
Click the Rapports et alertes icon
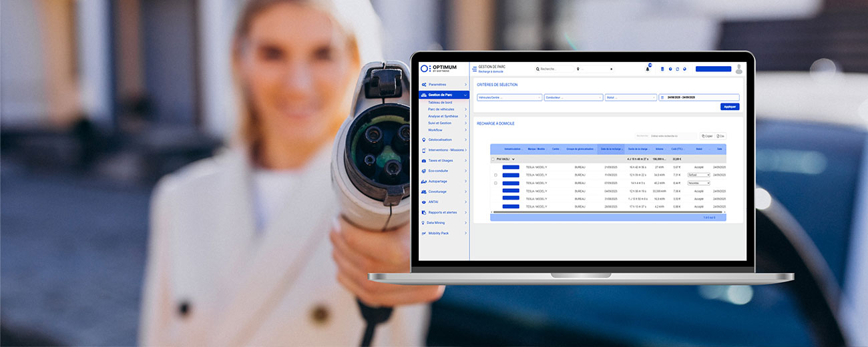[424, 212]
